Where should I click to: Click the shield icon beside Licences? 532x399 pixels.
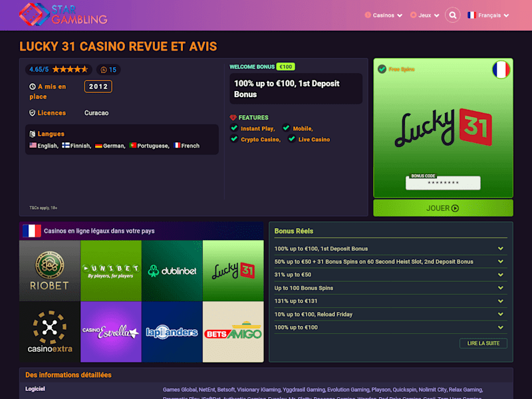tap(32, 112)
